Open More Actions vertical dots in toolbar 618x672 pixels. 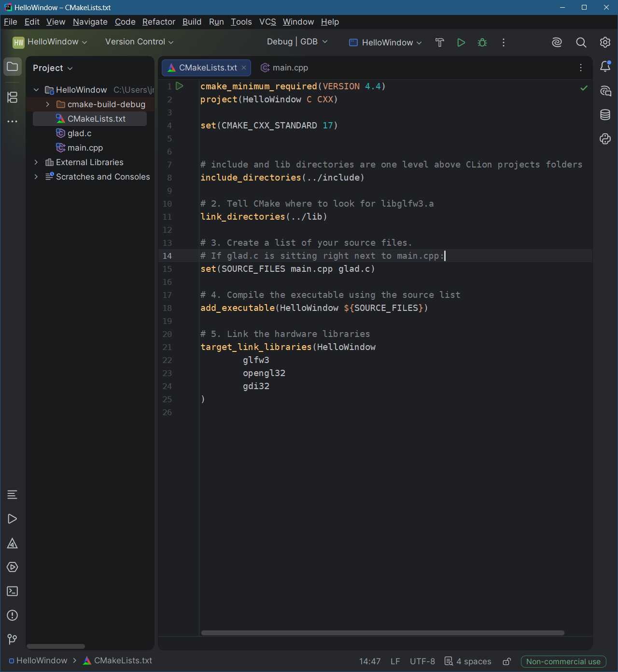click(504, 42)
